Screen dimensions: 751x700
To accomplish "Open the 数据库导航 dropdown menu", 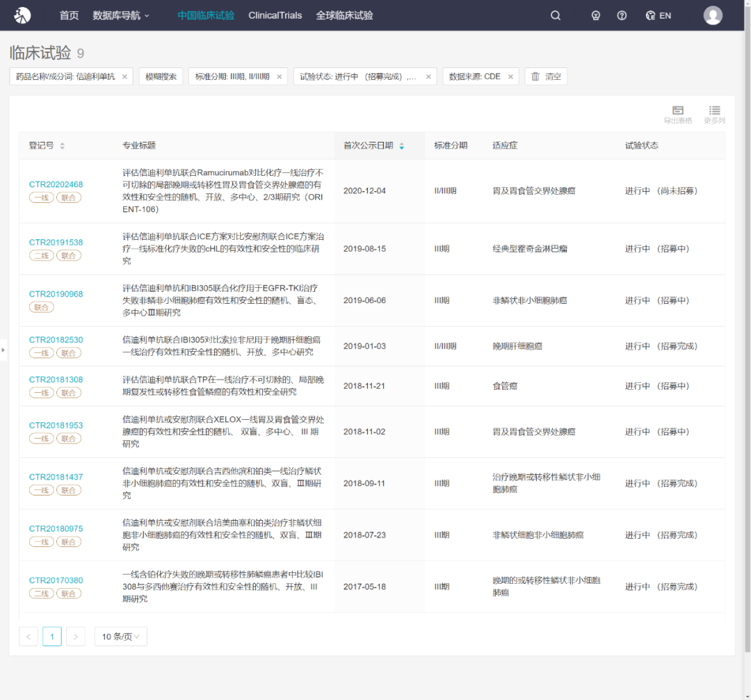I will tap(121, 16).
